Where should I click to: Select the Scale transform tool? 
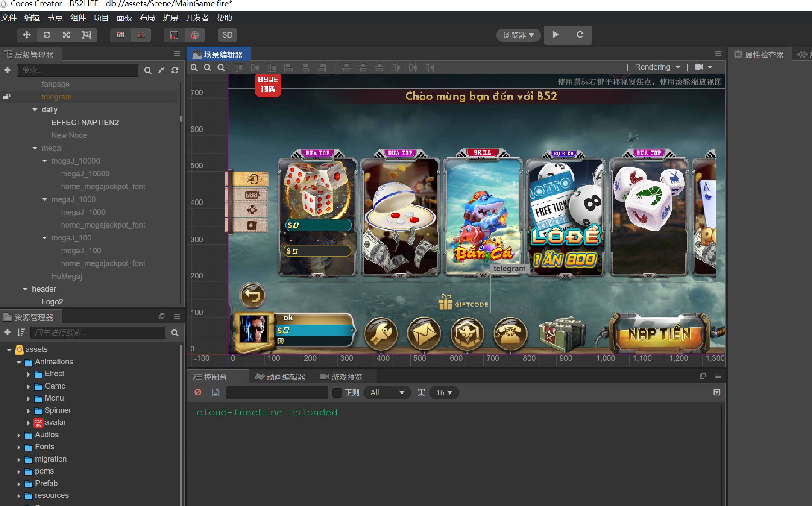click(x=66, y=35)
